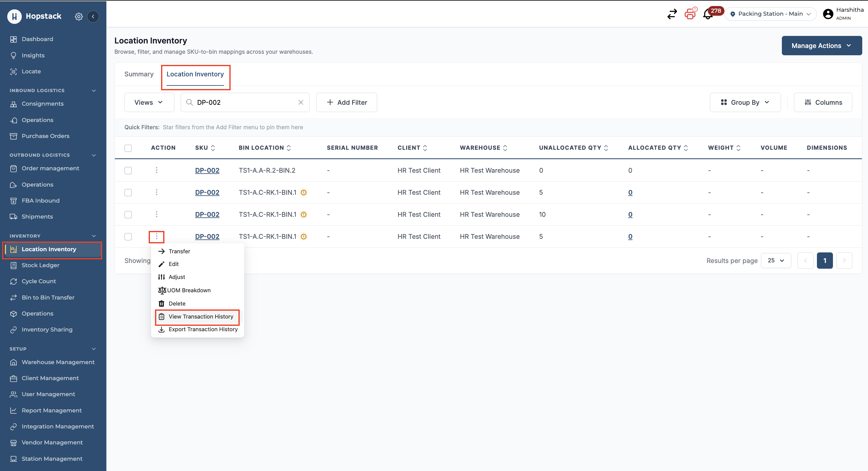The height and width of the screenshot is (471, 868).
Task: Click the DP-002 search field
Action: pos(245,102)
